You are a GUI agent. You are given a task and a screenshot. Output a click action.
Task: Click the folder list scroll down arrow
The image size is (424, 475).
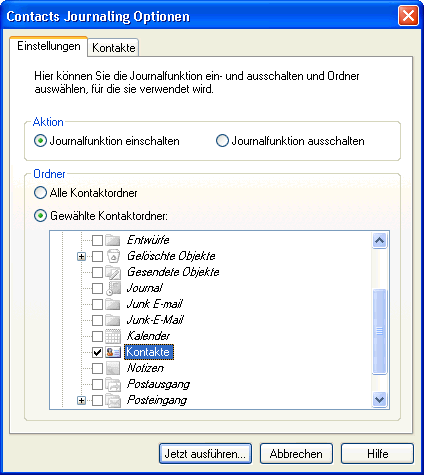[x=379, y=399]
